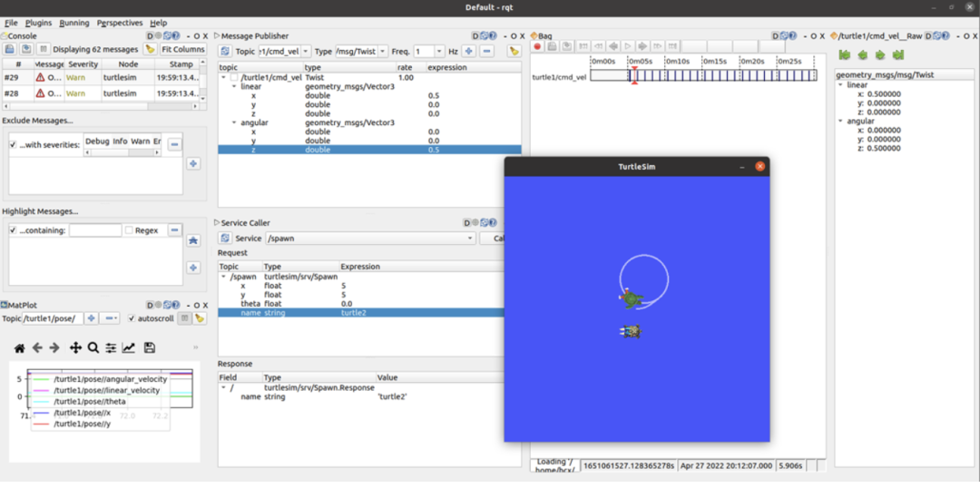Select the Debug severity filter
This screenshot has width=980, height=488.
coord(97,142)
